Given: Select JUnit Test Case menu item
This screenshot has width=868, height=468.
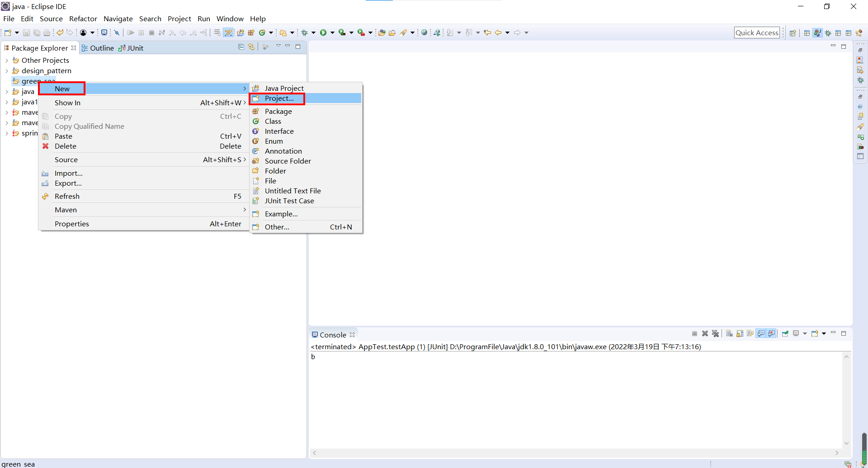Looking at the screenshot, I should [x=306, y=201].
